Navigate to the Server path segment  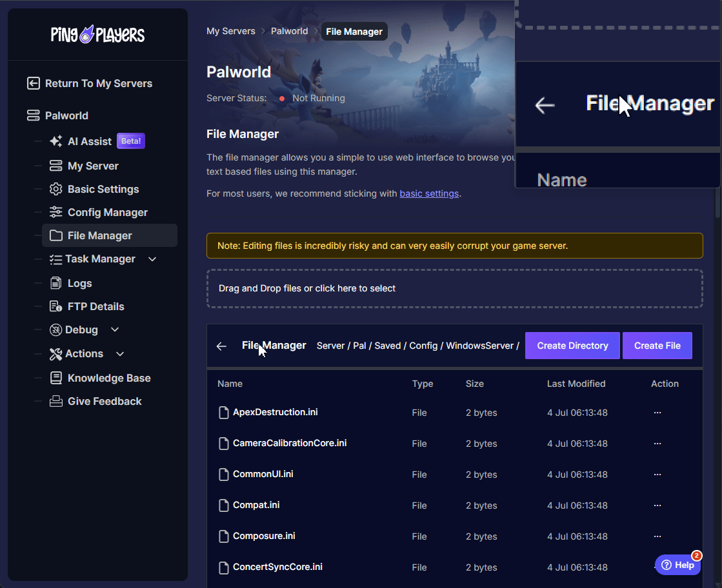click(330, 346)
